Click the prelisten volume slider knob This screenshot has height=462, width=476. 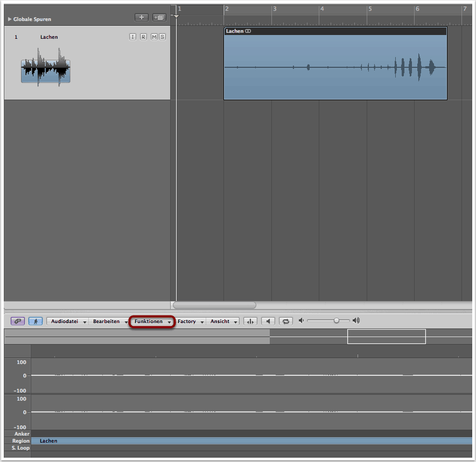pyautogui.click(x=337, y=320)
